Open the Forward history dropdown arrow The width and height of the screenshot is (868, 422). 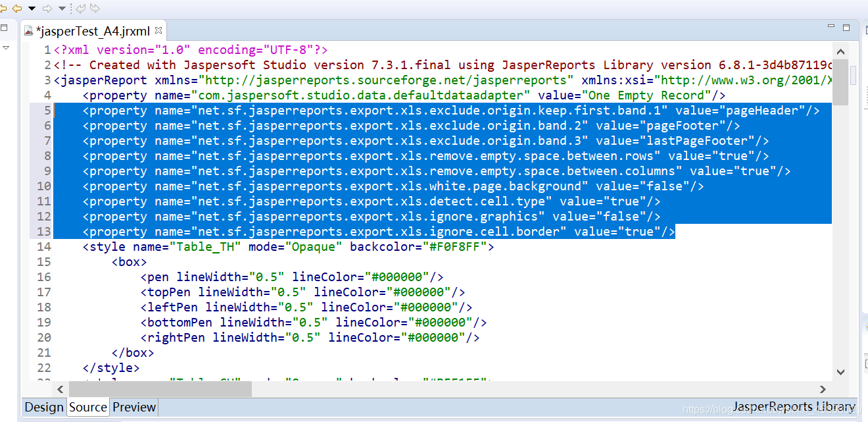(62, 9)
